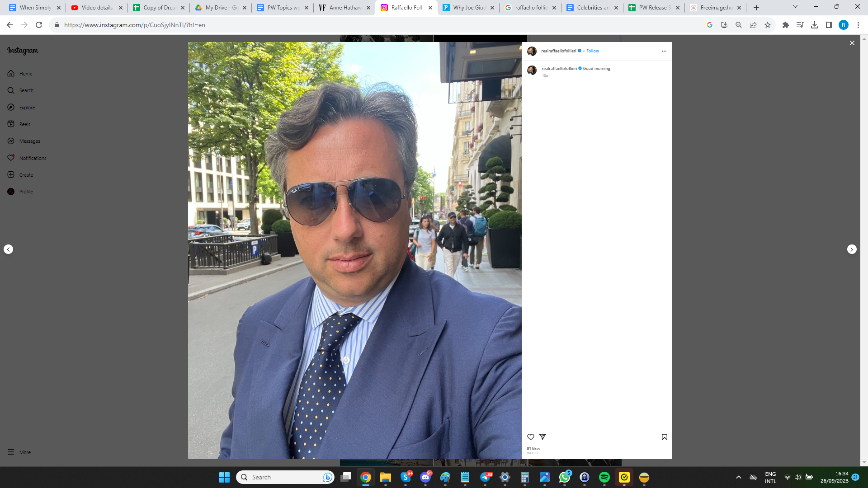This screenshot has height=488, width=868.
Task: Open post options three-dot menu
Action: [x=664, y=51]
